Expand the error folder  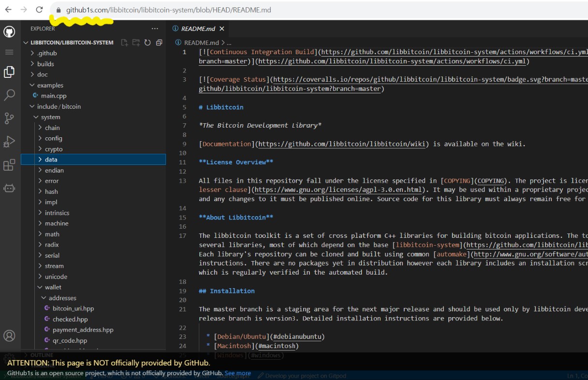click(x=52, y=181)
